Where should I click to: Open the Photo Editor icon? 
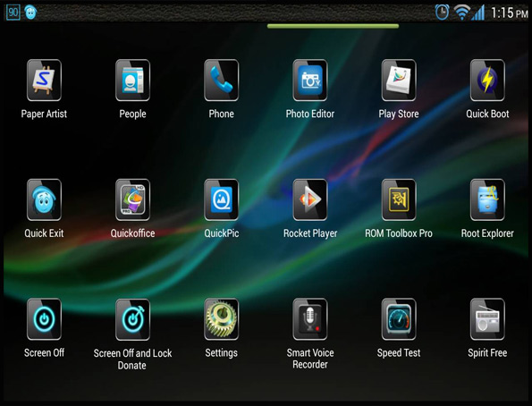310,80
